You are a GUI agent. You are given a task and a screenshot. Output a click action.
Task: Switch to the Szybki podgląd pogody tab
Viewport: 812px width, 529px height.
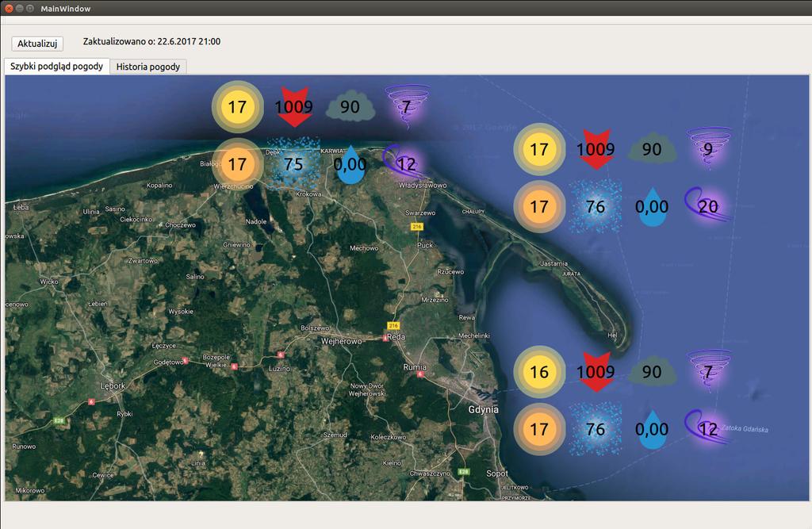tap(57, 67)
